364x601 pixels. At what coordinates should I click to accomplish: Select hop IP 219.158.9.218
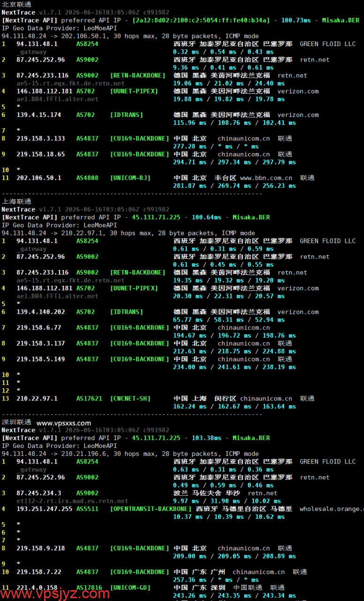click(41, 548)
